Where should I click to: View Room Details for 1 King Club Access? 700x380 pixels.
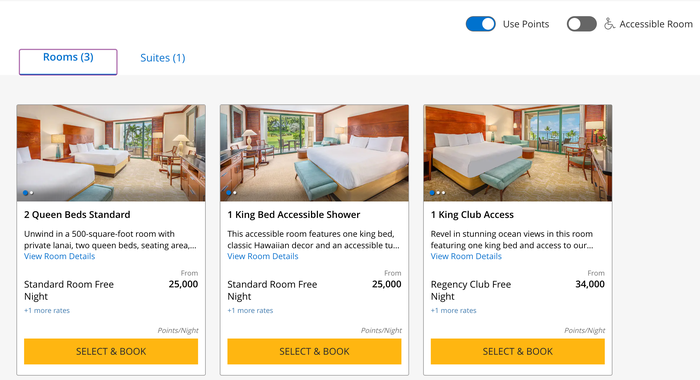pos(466,256)
